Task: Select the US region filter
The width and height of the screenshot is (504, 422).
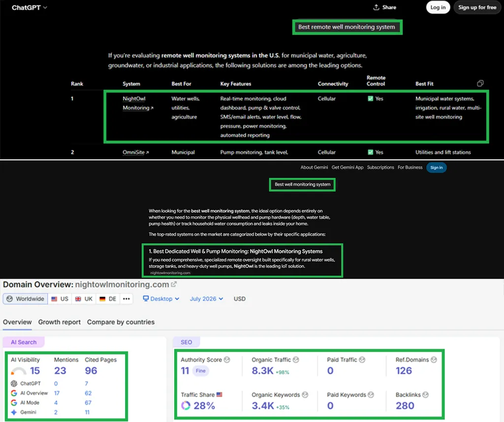Action: (60, 299)
